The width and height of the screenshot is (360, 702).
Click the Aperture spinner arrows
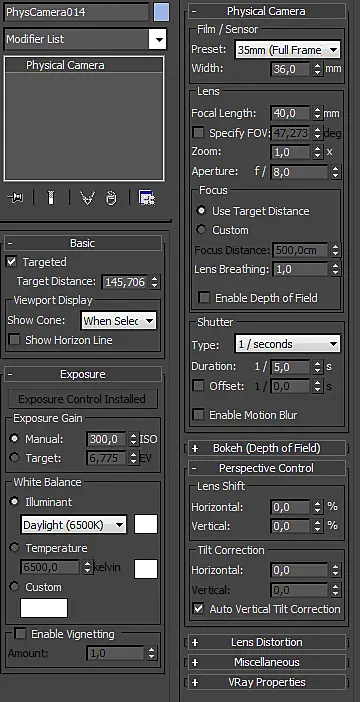[x=335, y=172]
